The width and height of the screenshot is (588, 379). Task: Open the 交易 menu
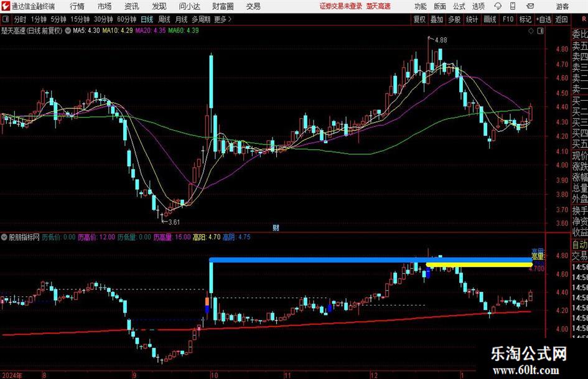253,6
